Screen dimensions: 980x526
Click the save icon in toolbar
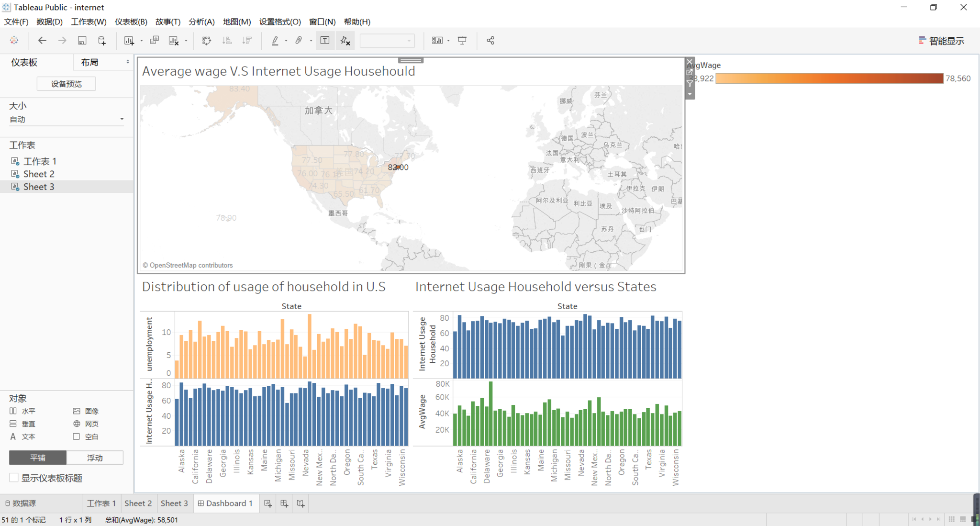(82, 41)
